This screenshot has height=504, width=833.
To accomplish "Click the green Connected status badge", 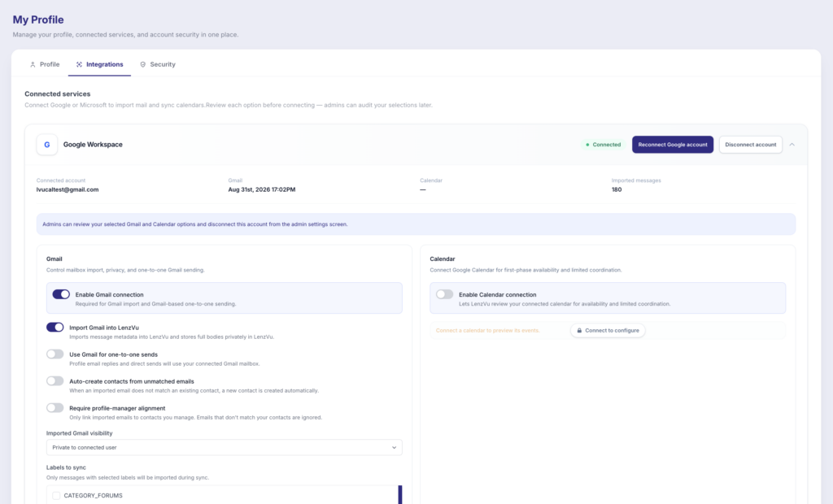I will (x=603, y=145).
